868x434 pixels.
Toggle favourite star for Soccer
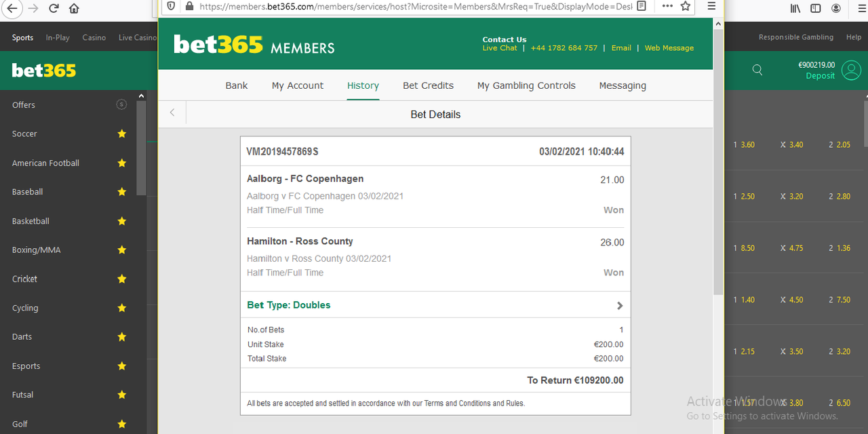point(122,134)
